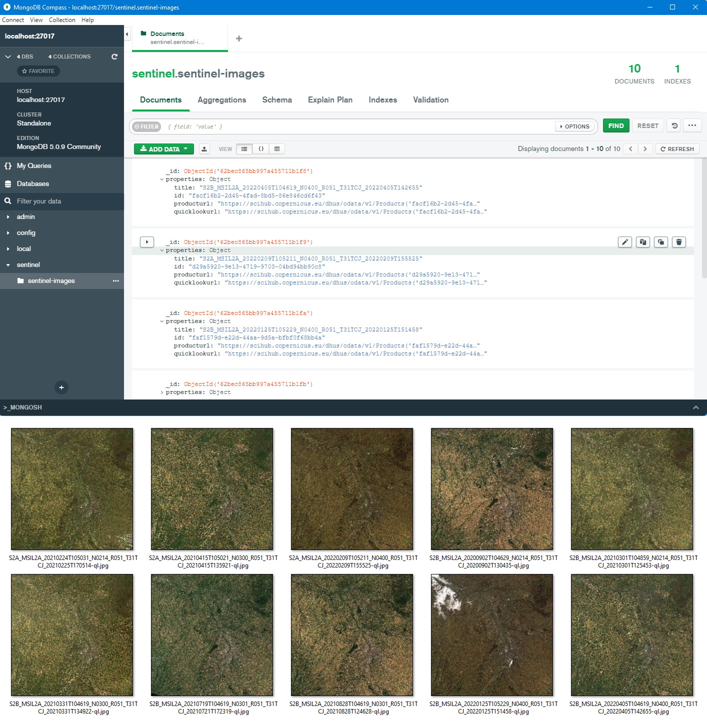Switch to the Aggregations tab
The width and height of the screenshot is (707, 728).
(222, 99)
